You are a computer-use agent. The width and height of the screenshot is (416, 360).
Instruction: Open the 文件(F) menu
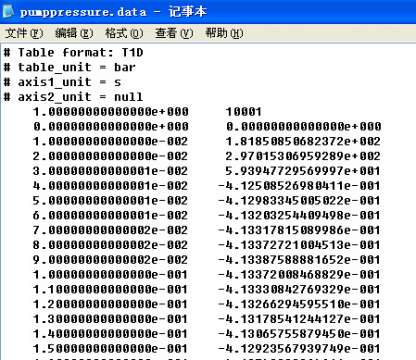[24, 33]
